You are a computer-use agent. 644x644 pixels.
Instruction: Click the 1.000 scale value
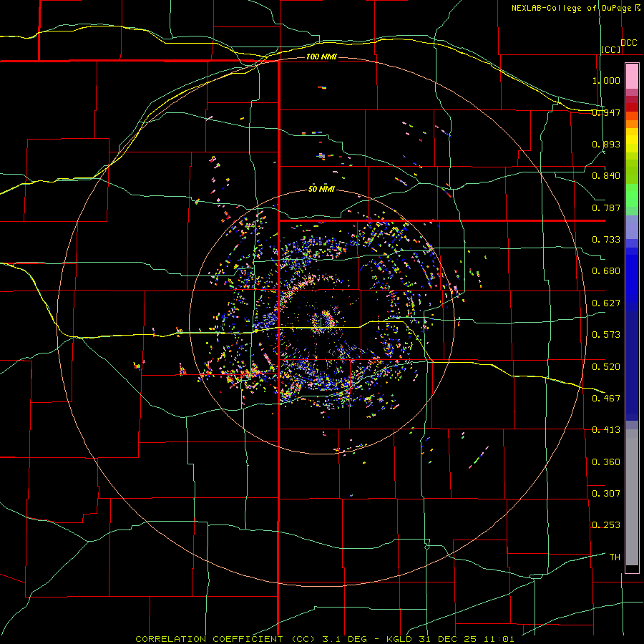coord(606,80)
